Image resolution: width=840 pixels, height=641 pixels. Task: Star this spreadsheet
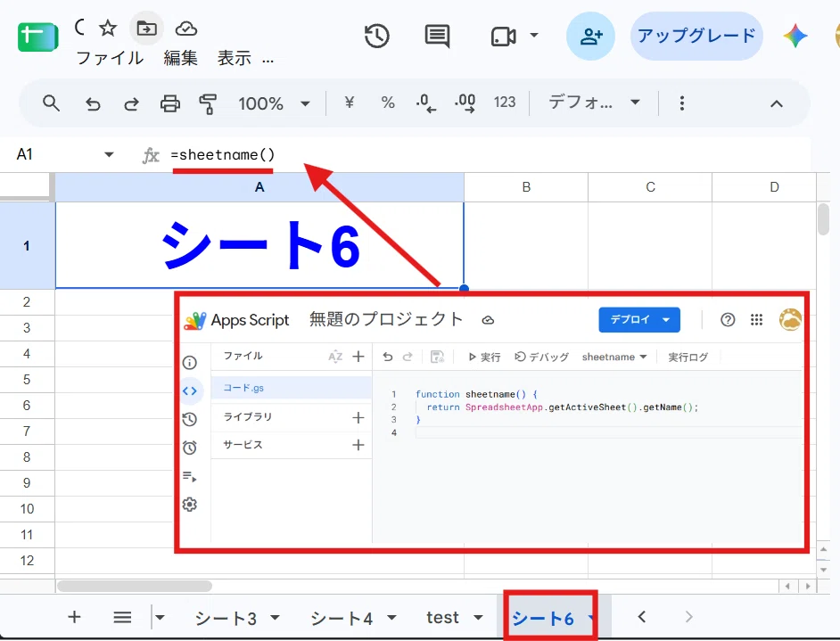108,28
